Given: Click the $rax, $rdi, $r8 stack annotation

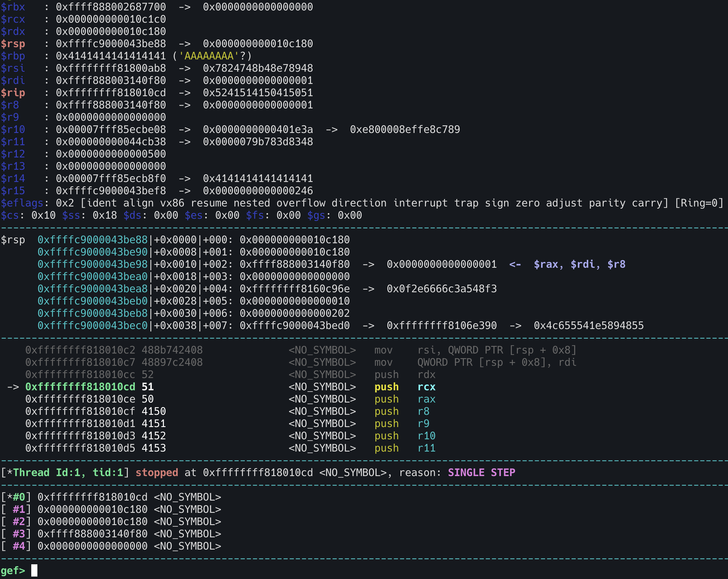Looking at the screenshot, I should coord(579,264).
